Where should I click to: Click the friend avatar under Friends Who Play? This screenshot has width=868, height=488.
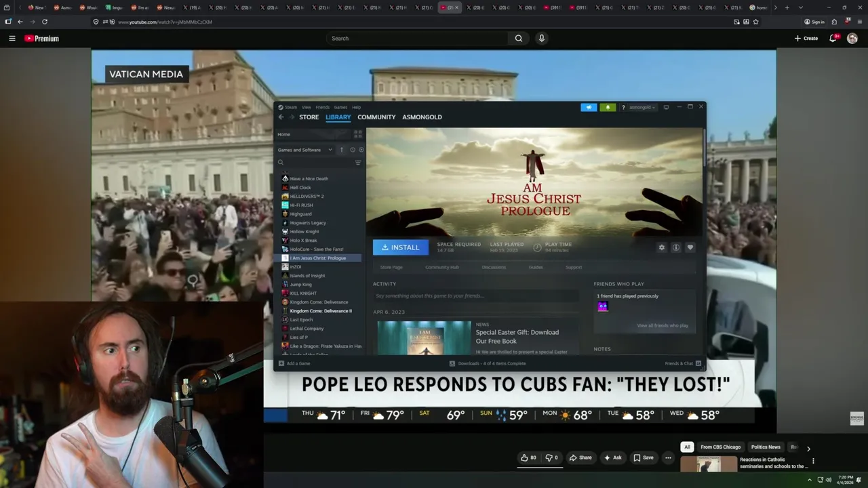point(603,306)
